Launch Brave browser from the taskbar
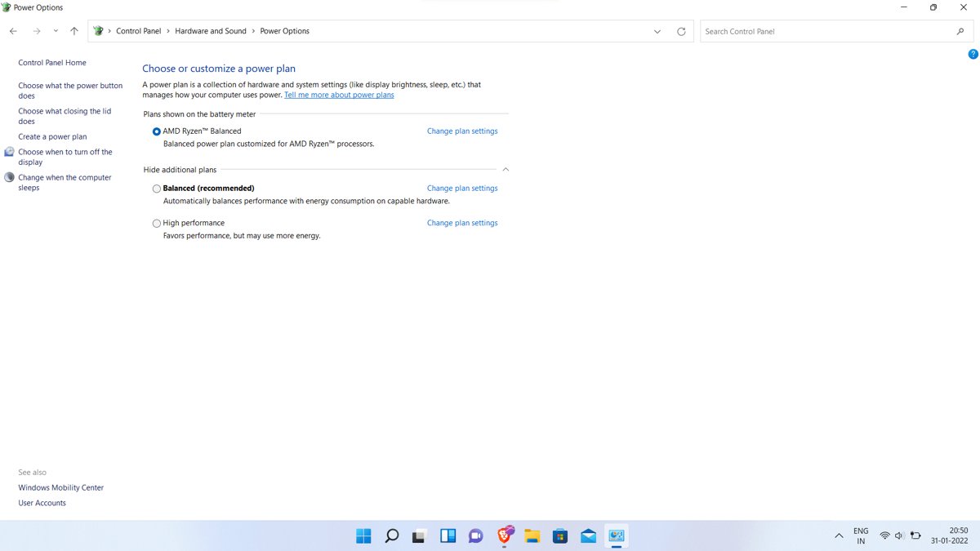 tap(505, 535)
